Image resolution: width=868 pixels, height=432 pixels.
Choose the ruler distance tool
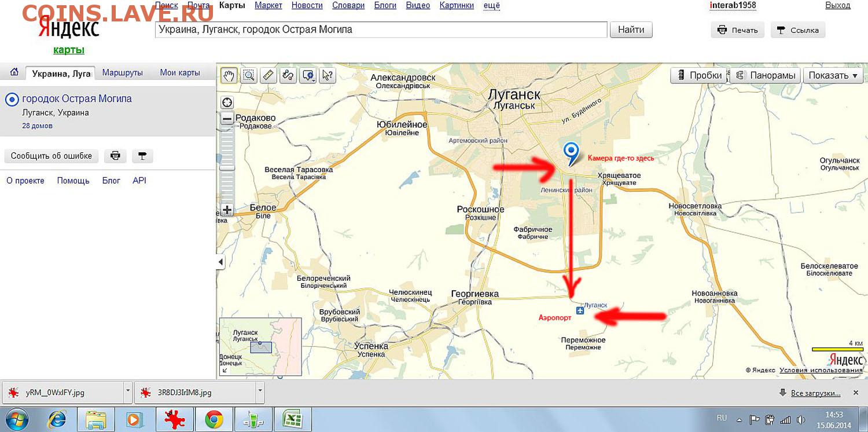coord(268,75)
